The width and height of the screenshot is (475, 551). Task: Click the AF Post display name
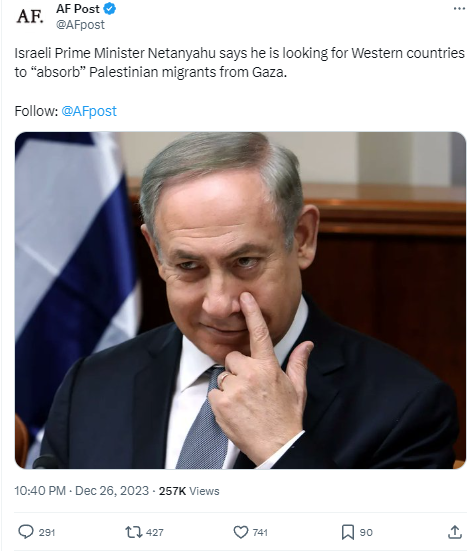pos(78,9)
